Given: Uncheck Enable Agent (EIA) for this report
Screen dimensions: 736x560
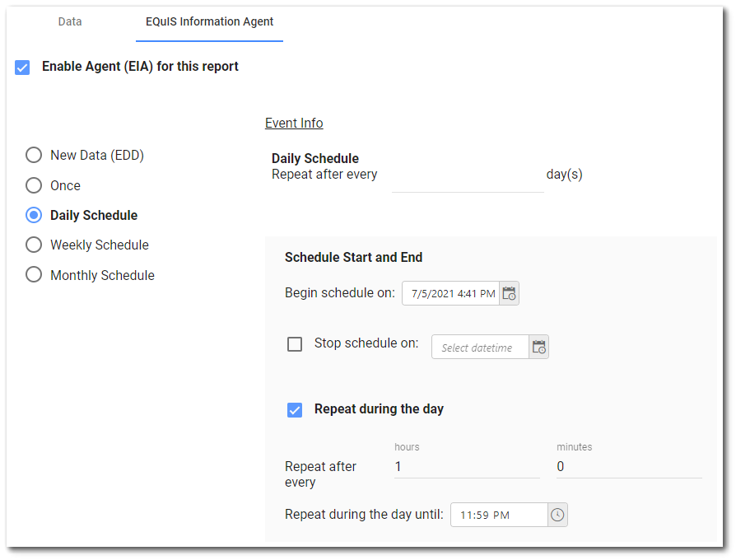Looking at the screenshot, I should (22, 67).
